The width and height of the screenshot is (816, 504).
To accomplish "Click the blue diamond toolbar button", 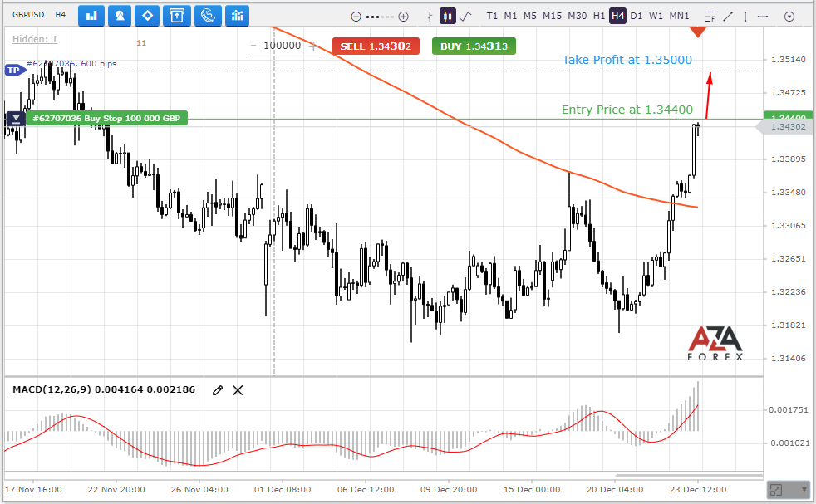I will point(147,16).
